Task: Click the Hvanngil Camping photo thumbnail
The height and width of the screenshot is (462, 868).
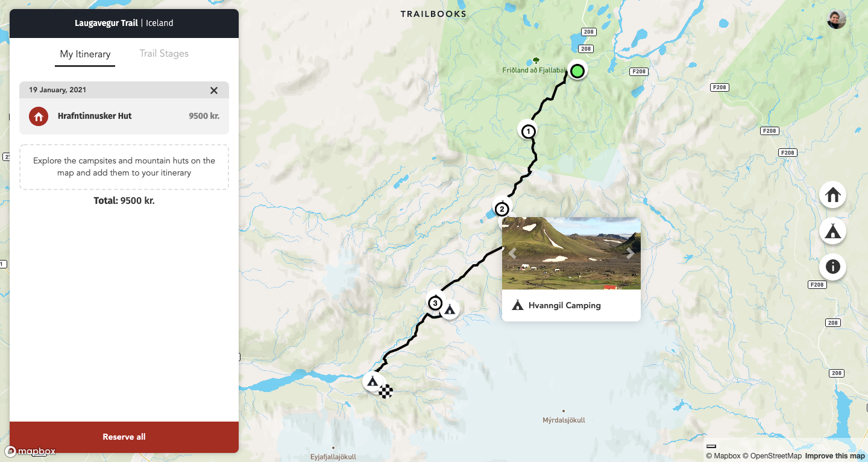Action: pyautogui.click(x=571, y=253)
